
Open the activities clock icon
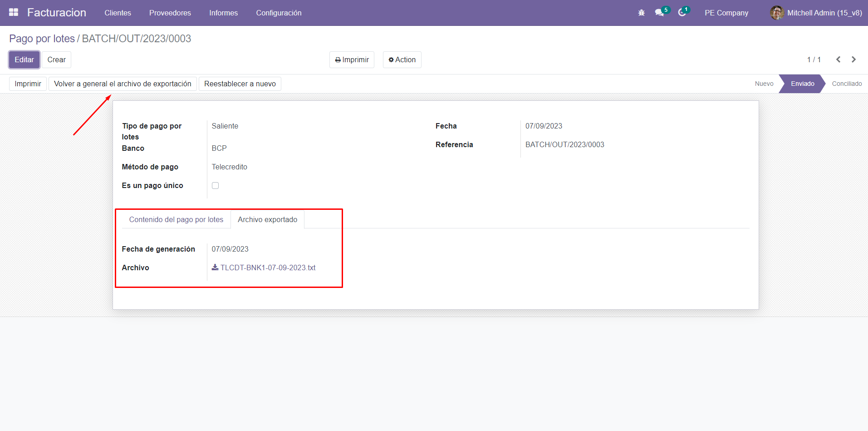pos(682,13)
